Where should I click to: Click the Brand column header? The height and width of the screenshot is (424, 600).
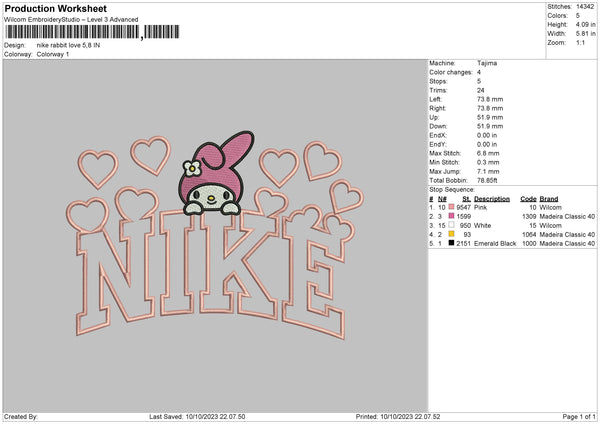coord(549,199)
